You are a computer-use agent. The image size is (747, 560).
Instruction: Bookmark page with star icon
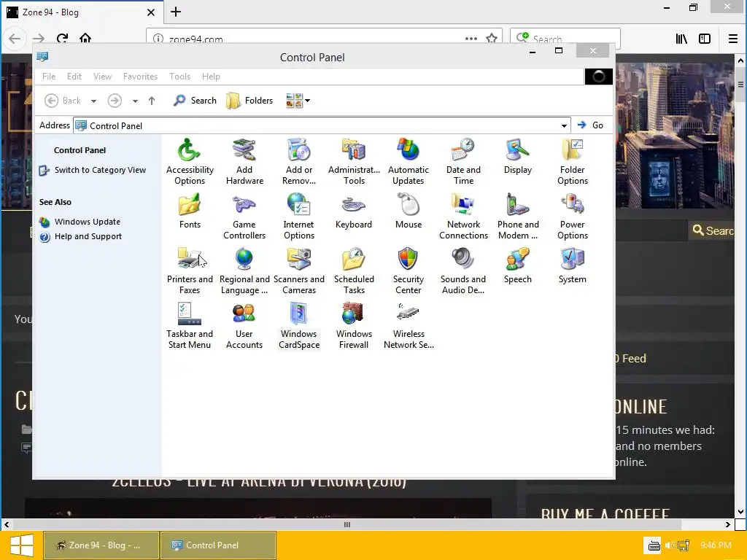pos(492,39)
